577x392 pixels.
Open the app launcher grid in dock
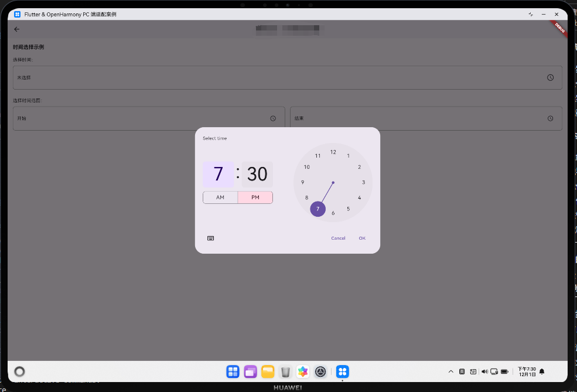point(233,371)
